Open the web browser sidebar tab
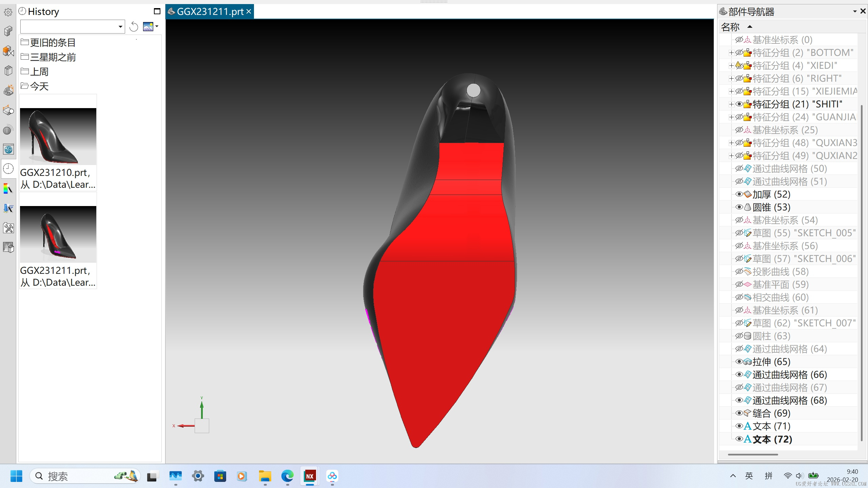Viewport: 868px width, 488px height. [x=8, y=149]
